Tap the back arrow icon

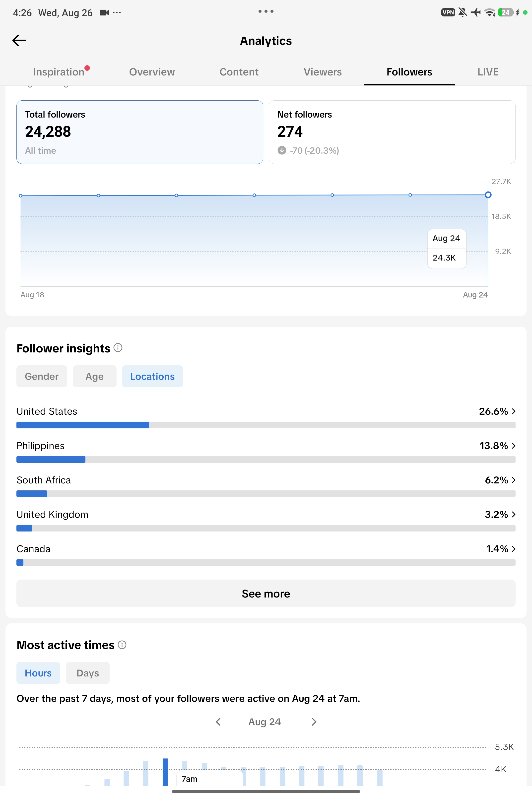19,40
